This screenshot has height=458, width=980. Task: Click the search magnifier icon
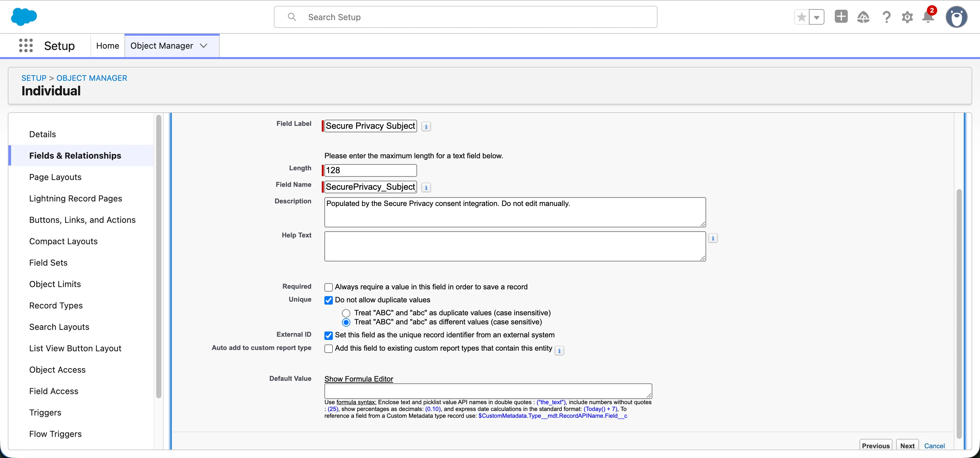[x=292, y=17]
